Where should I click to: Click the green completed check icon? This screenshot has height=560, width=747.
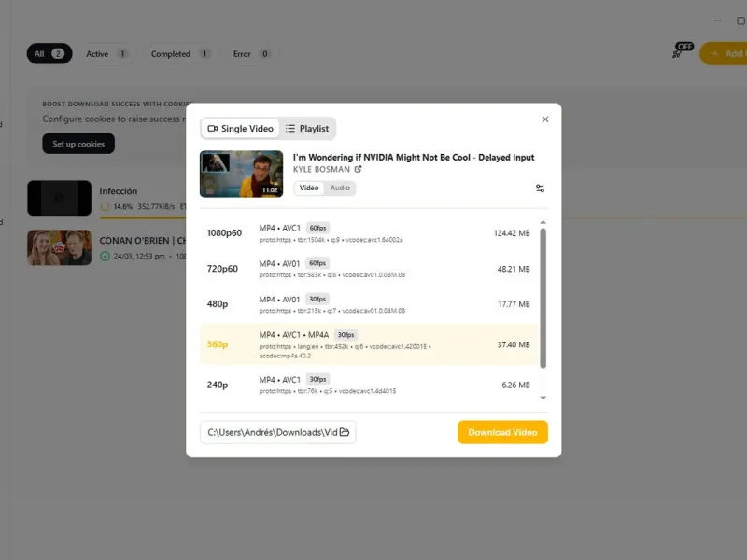pyautogui.click(x=105, y=256)
